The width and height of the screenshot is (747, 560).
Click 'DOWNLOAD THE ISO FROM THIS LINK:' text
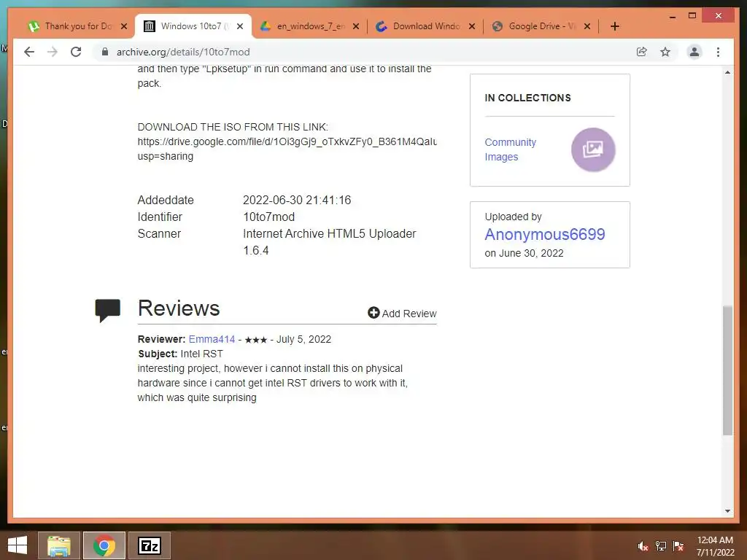tap(233, 127)
